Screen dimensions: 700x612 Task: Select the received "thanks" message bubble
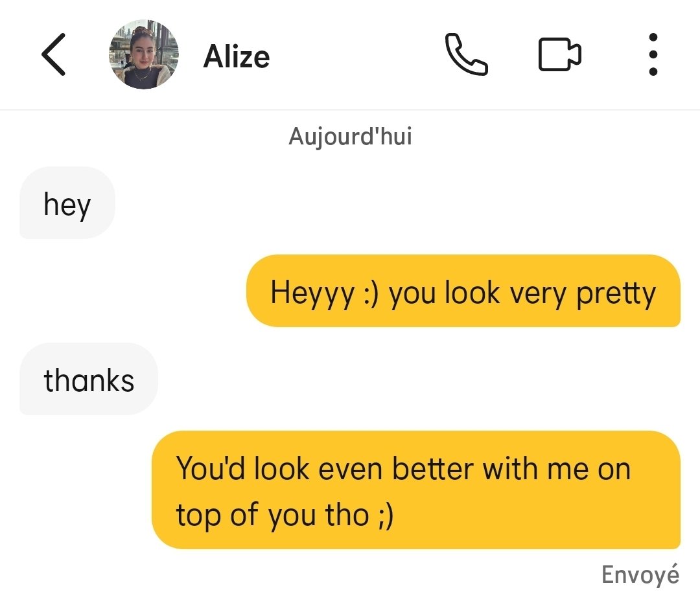(x=88, y=379)
